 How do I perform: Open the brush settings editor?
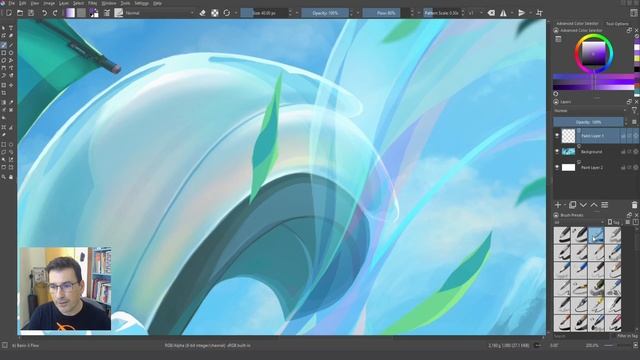pyautogui.click(x=107, y=13)
